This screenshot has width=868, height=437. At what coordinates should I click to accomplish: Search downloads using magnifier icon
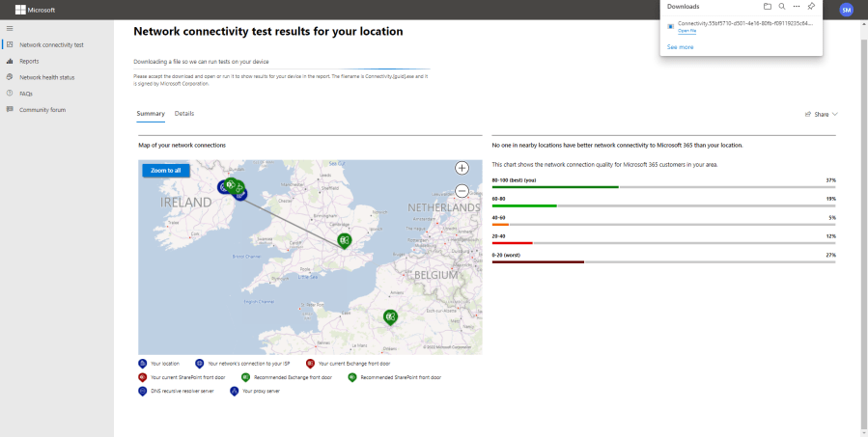[782, 7]
